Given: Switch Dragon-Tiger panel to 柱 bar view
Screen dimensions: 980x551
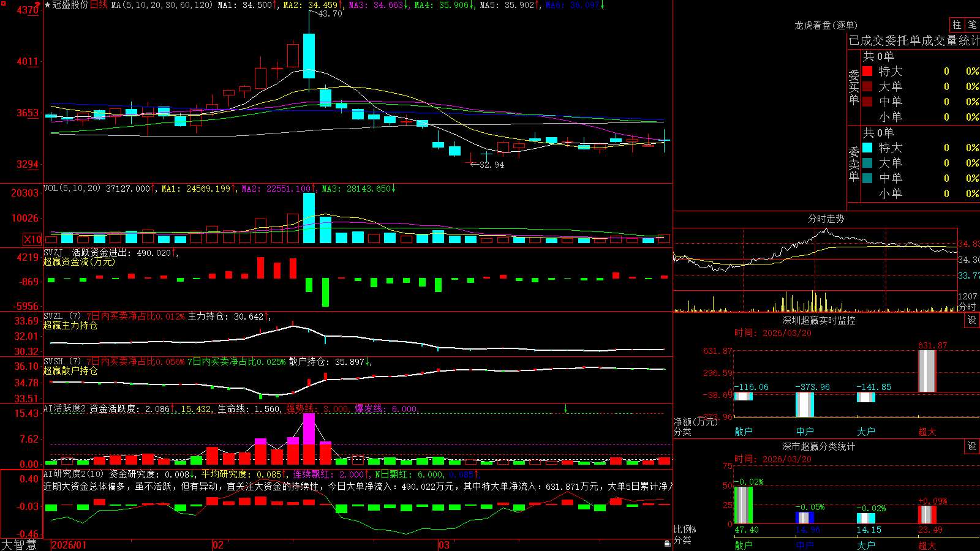Looking at the screenshot, I should tap(957, 24).
